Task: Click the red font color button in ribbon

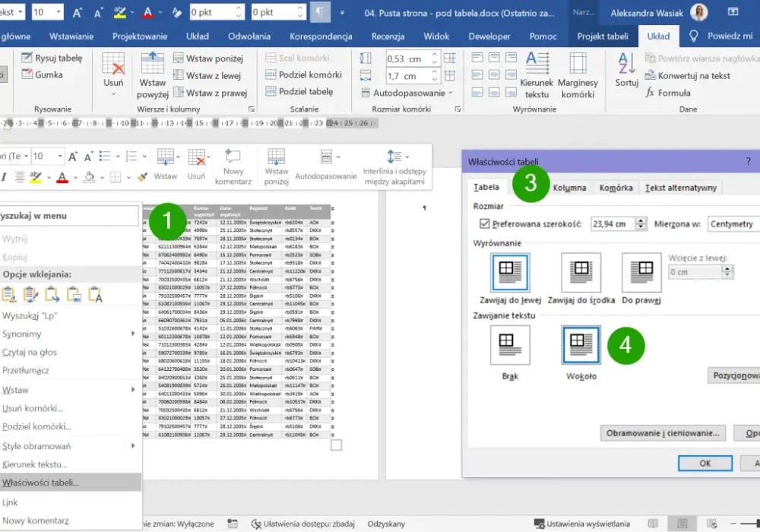Action: (148, 12)
